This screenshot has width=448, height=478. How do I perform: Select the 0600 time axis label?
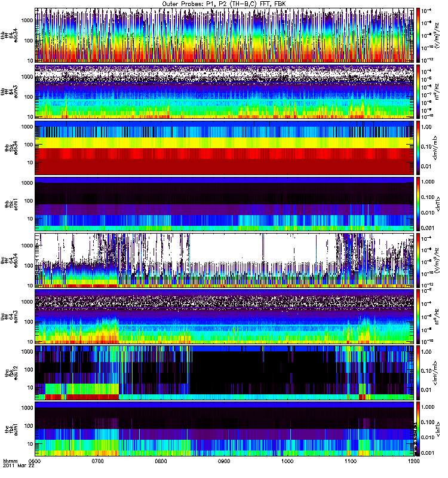click(35, 462)
